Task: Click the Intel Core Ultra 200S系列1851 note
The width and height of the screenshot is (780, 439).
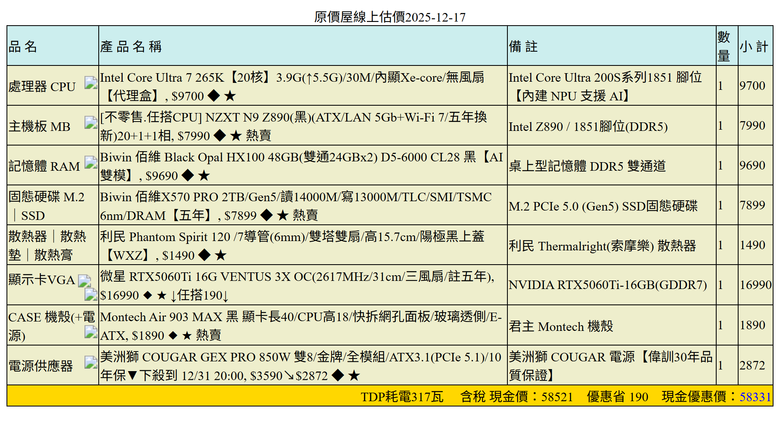Action: pos(605,87)
